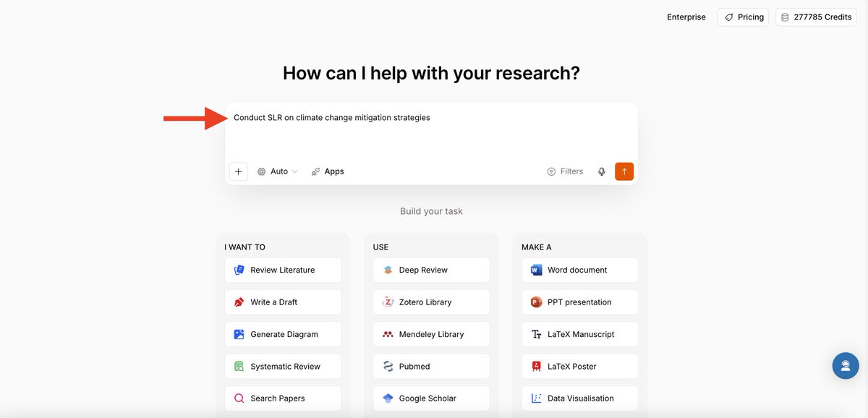Click the 'USE' column heading
This screenshot has height=418, width=868.
point(381,247)
